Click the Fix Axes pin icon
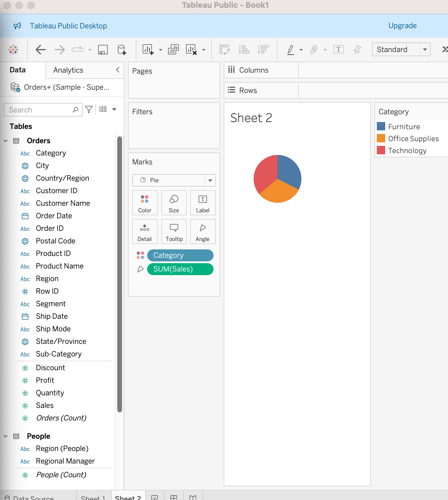The height and width of the screenshot is (500, 448). [x=357, y=50]
